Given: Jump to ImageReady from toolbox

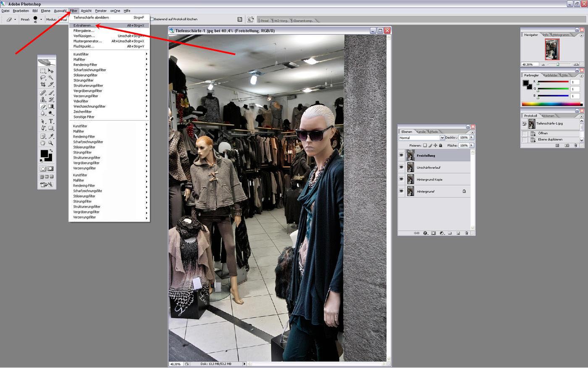Looking at the screenshot, I should point(46,184).
